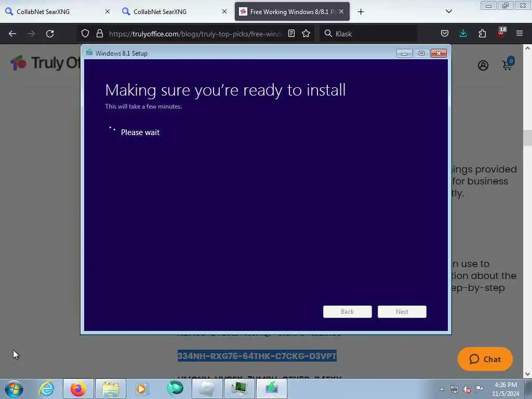The height and width of the screenshot is (399, 532).
Task: Click the green globe taskbar icon
Action: 175,388
